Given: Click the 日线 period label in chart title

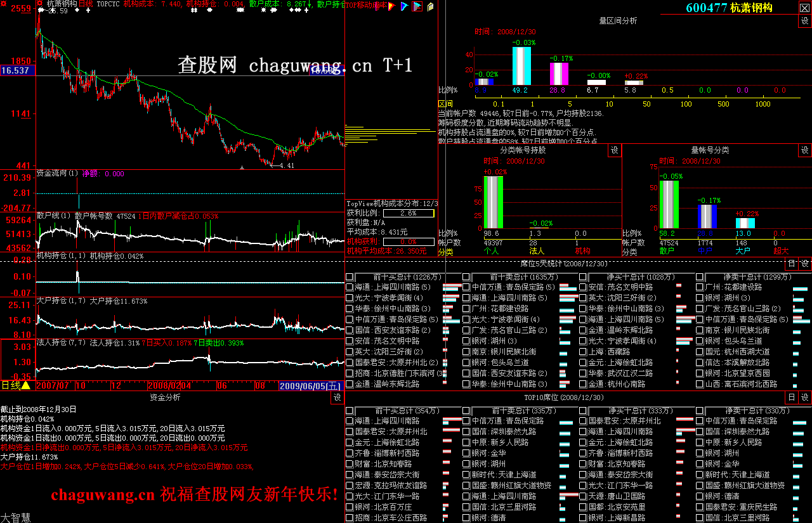Looking at the screenshot, I should click(85, 4).
